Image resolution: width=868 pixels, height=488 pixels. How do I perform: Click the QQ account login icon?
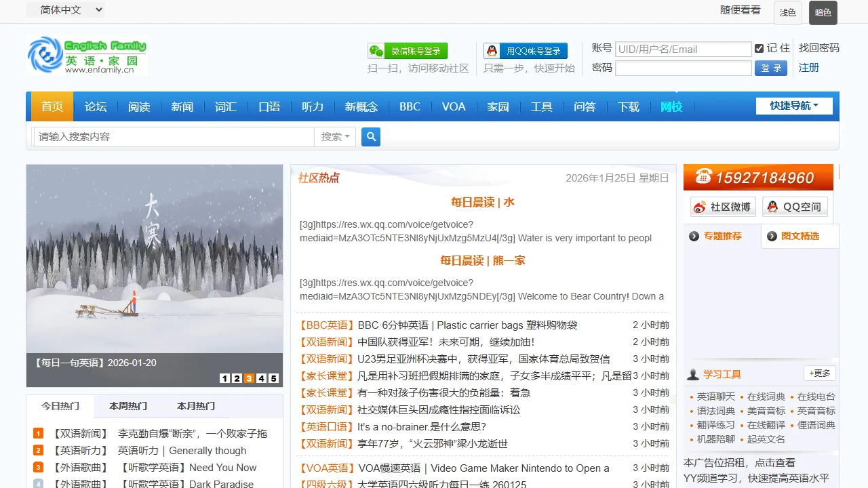(x=525, y=51)
